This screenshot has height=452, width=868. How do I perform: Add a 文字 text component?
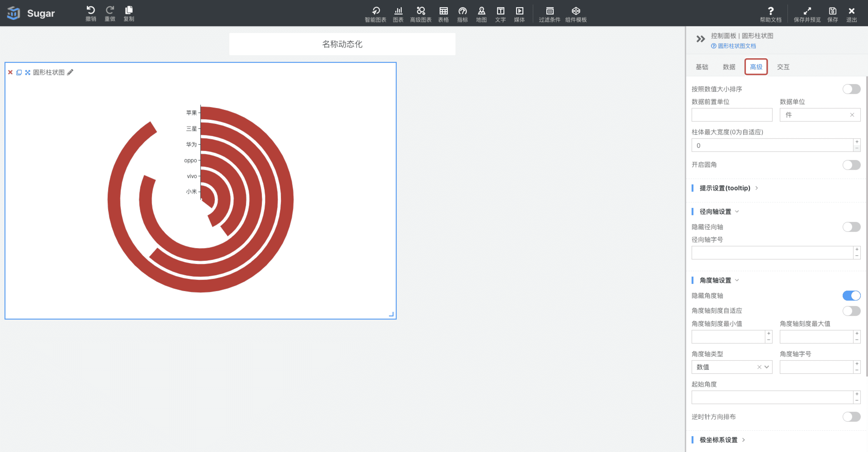tap(500, 14)
